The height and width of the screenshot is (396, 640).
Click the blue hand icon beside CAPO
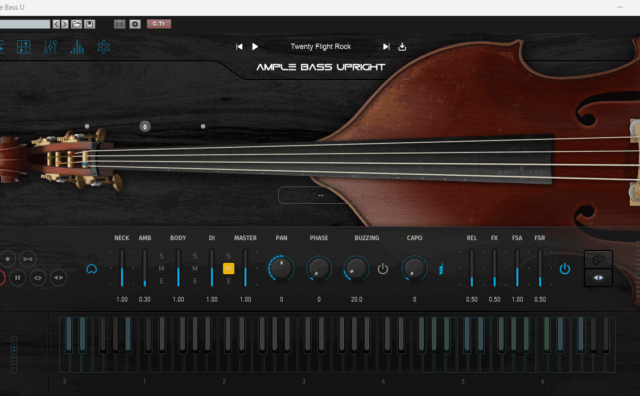click(441, 269)
